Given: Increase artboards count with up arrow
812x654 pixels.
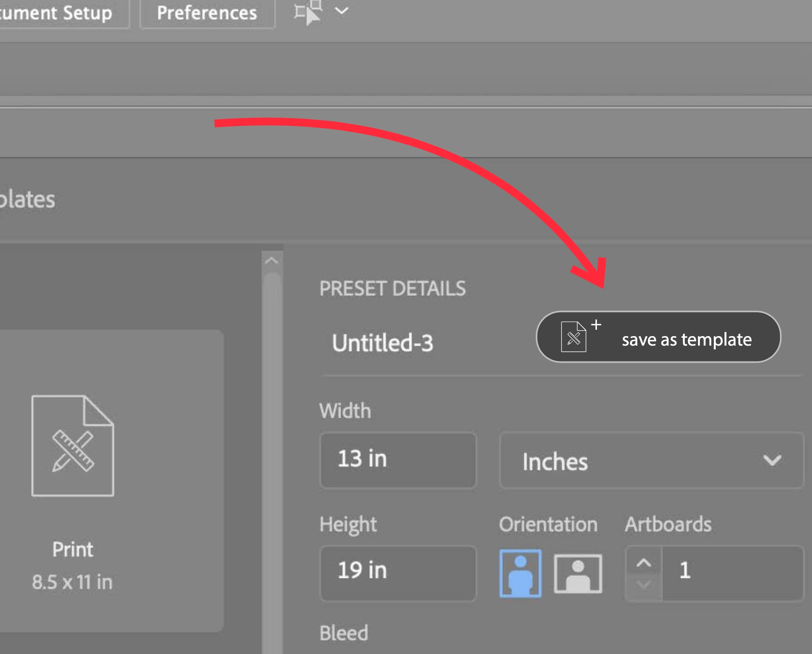Looking at the screenshot, I should 644,563.
